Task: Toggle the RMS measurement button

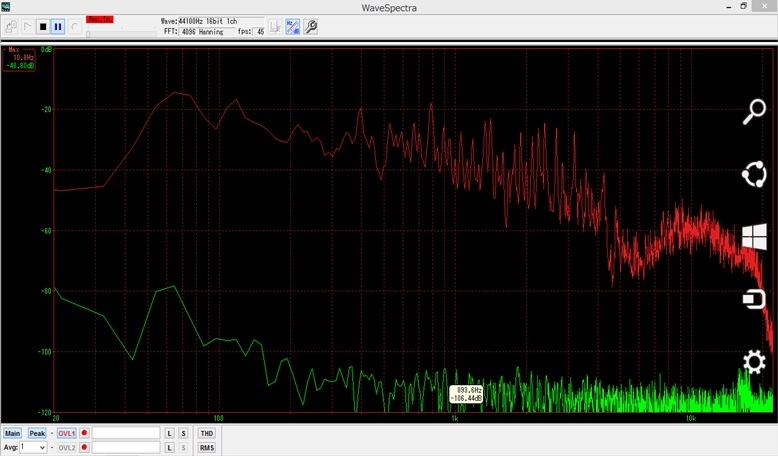Action: pyautogui.click(x=206, y=448)
